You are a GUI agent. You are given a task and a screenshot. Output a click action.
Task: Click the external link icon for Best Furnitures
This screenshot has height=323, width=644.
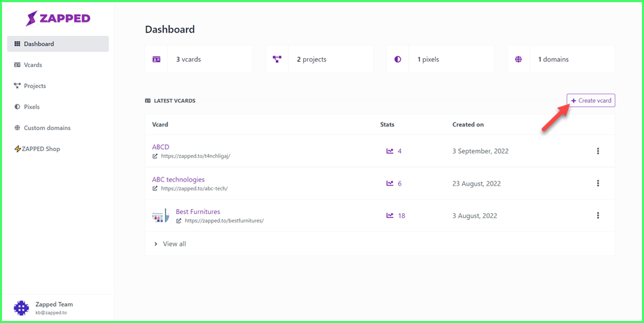click(x=179, y=220)
